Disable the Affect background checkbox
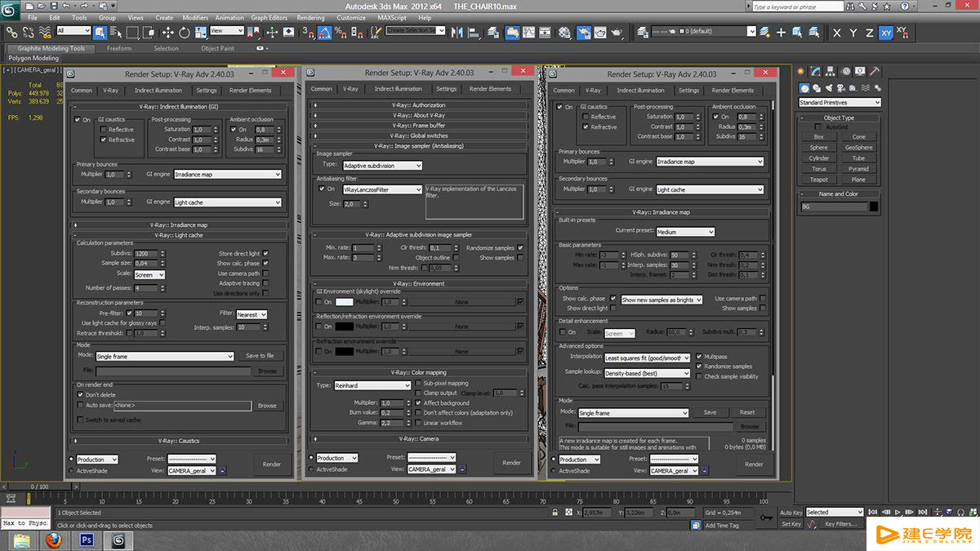 [x=418, y=402]
